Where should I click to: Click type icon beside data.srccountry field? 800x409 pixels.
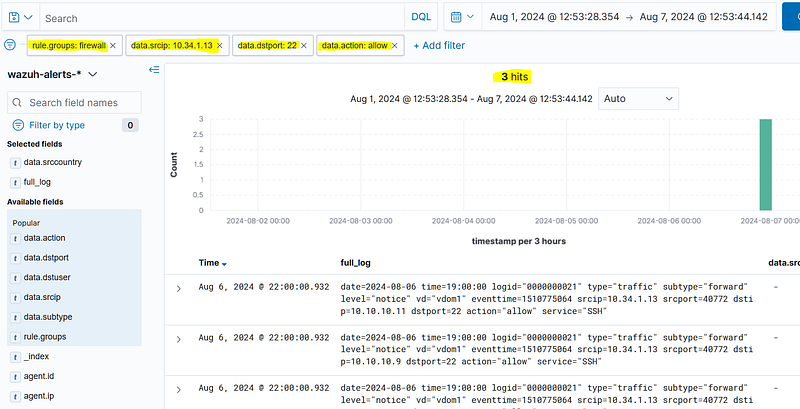(x=15, y=163)
